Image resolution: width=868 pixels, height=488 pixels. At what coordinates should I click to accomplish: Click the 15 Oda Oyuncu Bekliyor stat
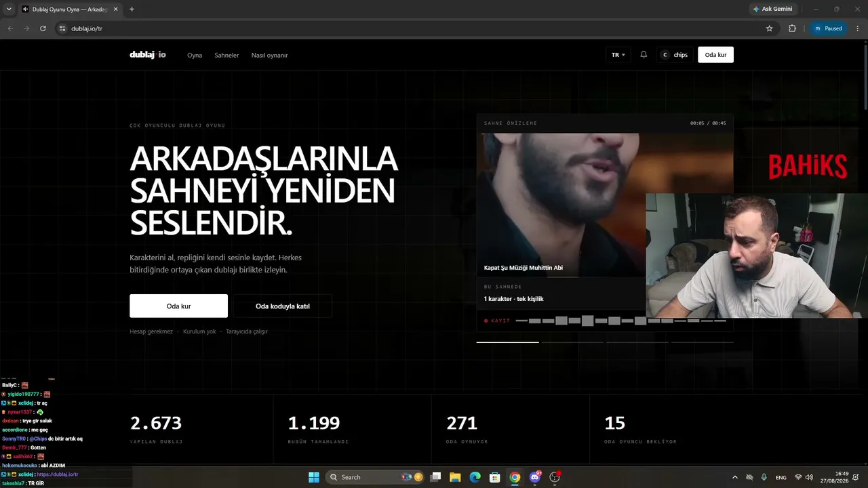pyautogui.click(x=641, y=430)
